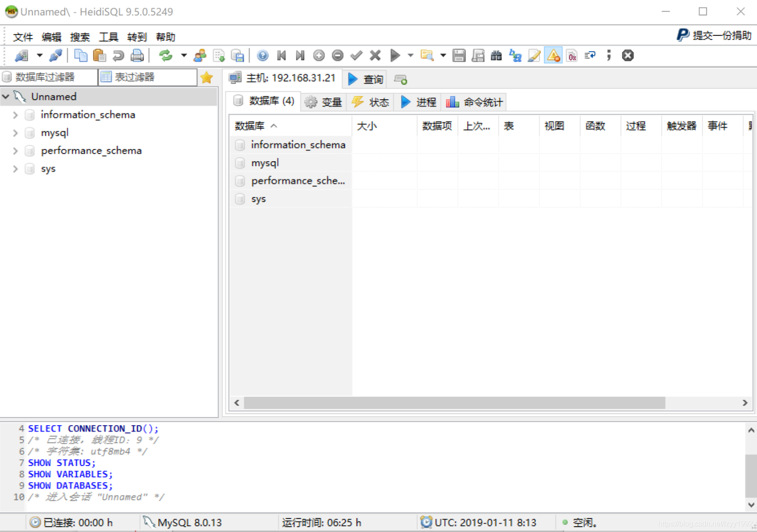
Task: Click the refresh icon in toolbar
Action: coord(166,56)
